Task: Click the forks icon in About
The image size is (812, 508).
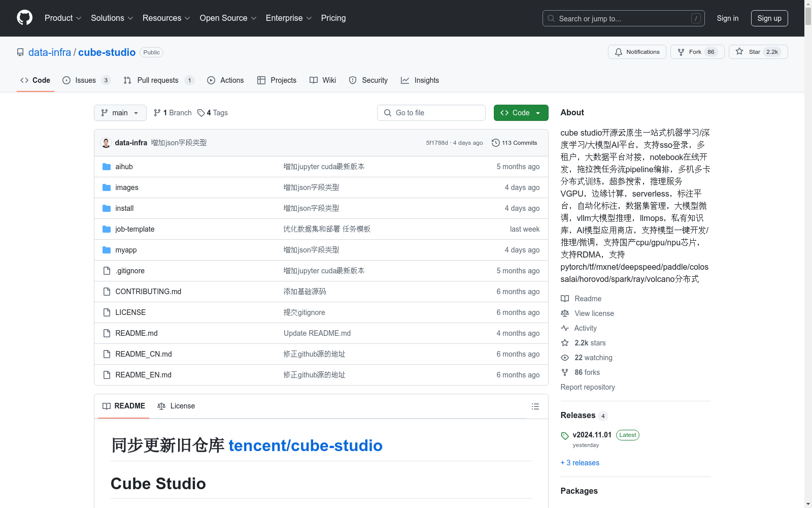Action: (x=565, y=372)
